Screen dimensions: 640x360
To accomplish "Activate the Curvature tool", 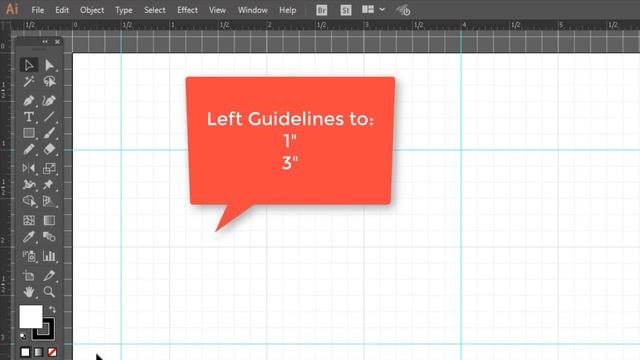I will [x=49, y=100].
